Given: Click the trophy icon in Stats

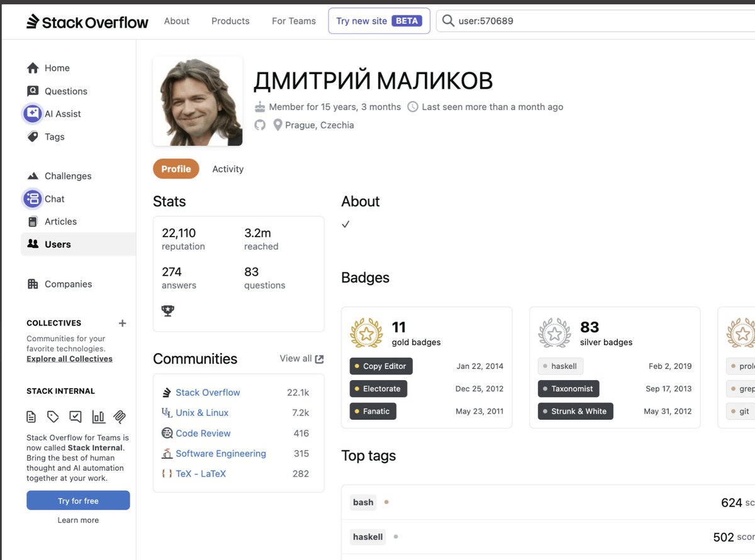Looking at the screenshot, I should pyautogui.click(x=168, y=310).
